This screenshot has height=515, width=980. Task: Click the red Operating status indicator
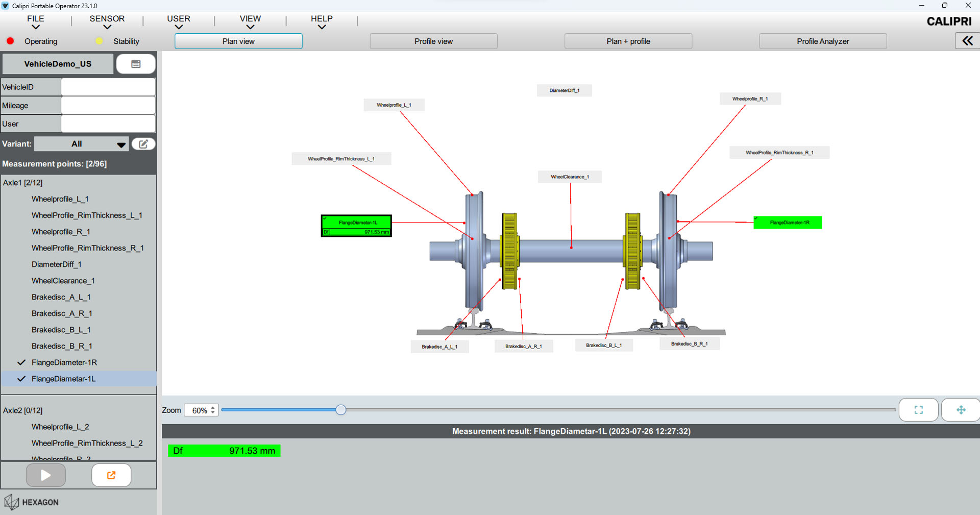(10, 41)
